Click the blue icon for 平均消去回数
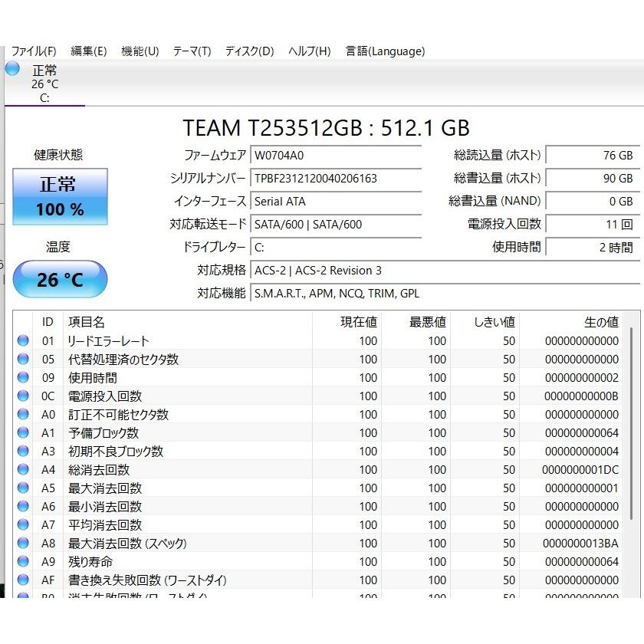 tap(23, 524)
